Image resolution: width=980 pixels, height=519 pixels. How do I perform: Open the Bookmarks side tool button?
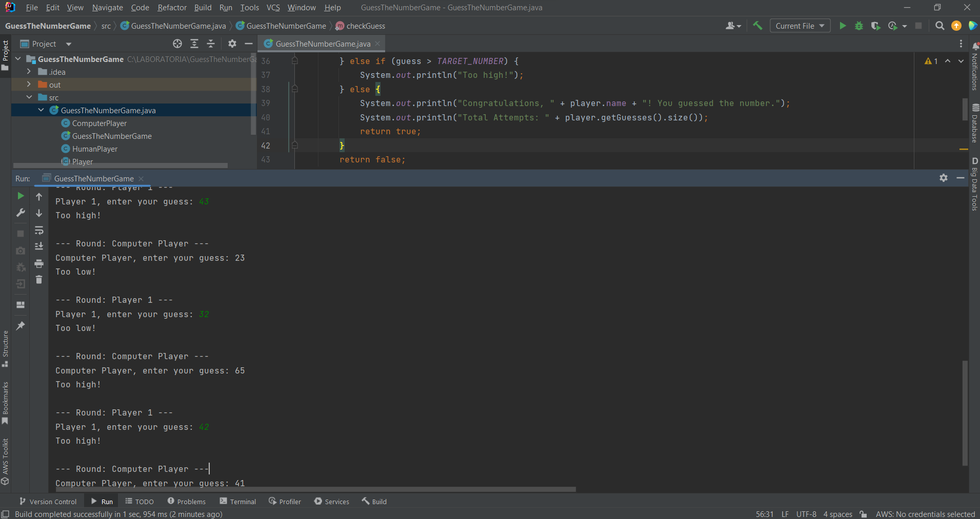pos(5,403)
